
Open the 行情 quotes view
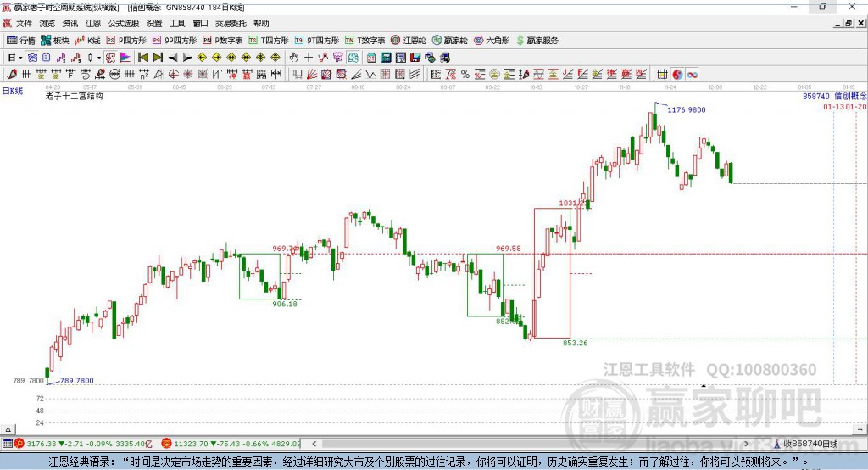pyautogui.click(x=20, y=41)
